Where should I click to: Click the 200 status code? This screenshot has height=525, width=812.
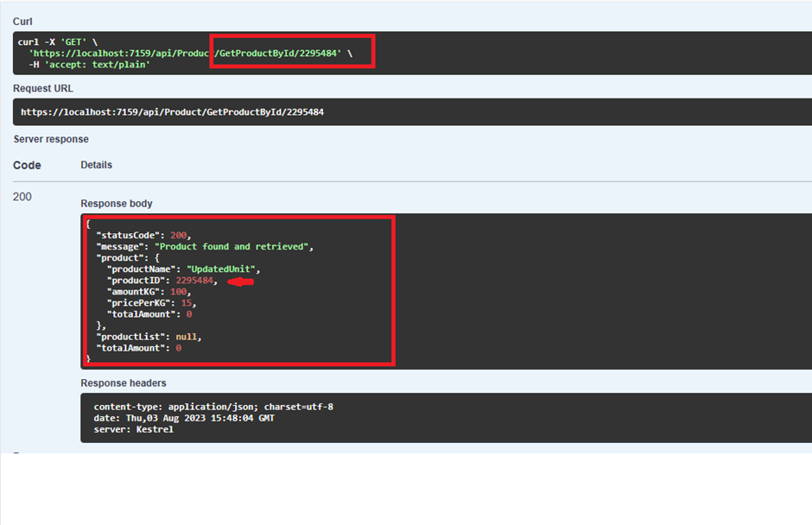[24, 196]
